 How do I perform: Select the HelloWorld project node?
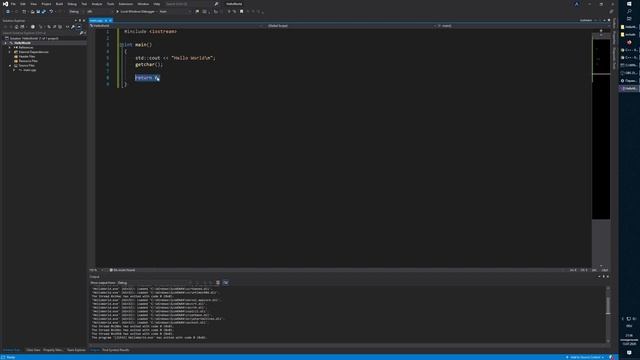click(22, 43)
